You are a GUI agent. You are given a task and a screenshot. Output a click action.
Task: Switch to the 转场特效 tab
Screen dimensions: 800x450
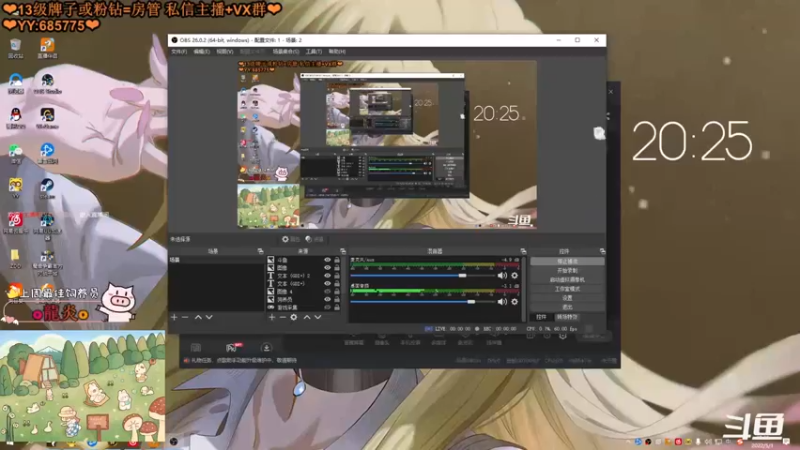tap(567, 317)
